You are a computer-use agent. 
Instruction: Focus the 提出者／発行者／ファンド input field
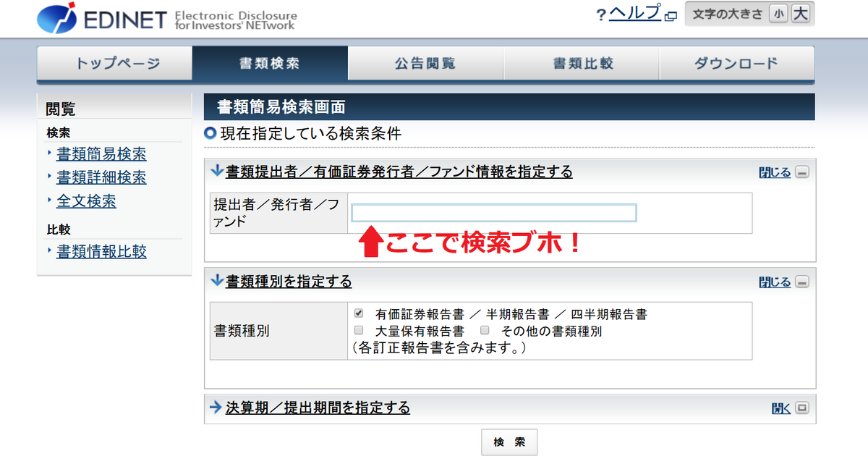pyautogui.click(x=494, y=213)
